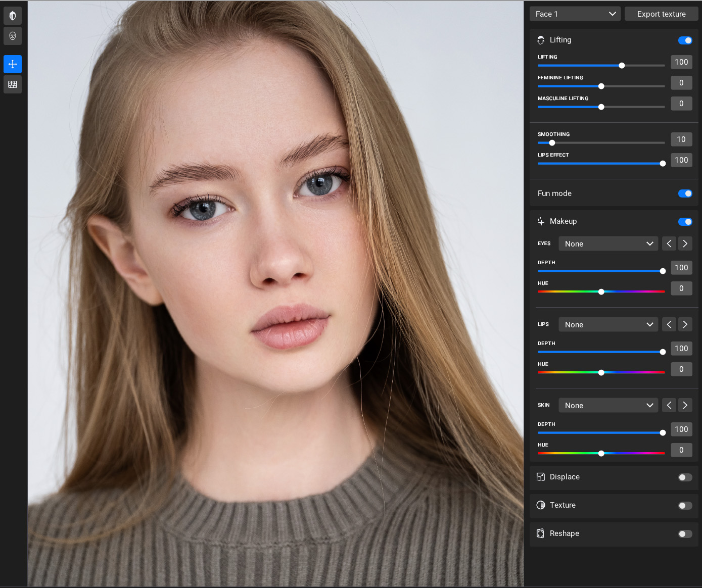Go to previous Eyes makeup preset
702x588 pixels.
tap(669, 243)
